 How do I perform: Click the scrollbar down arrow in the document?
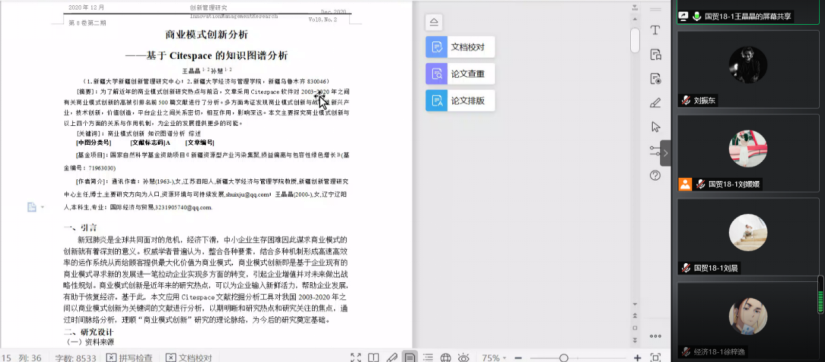tap(635, 304)
